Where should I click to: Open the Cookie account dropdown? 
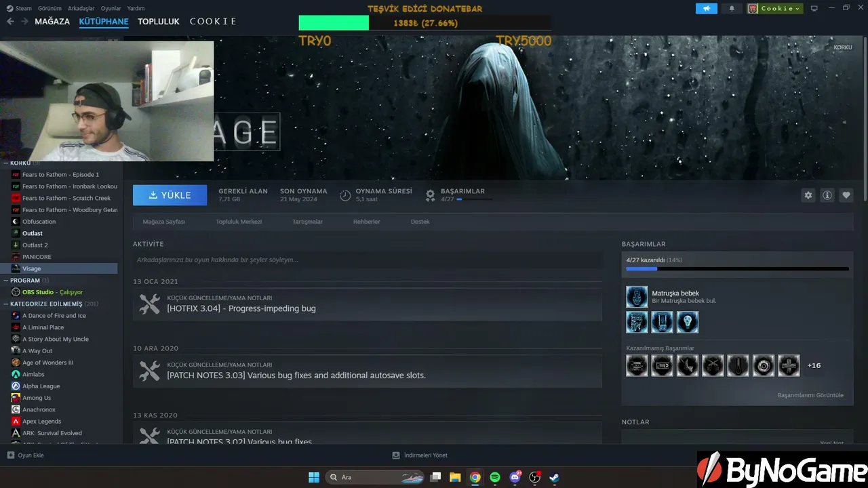pyautogui.click(x=775, y=9)
